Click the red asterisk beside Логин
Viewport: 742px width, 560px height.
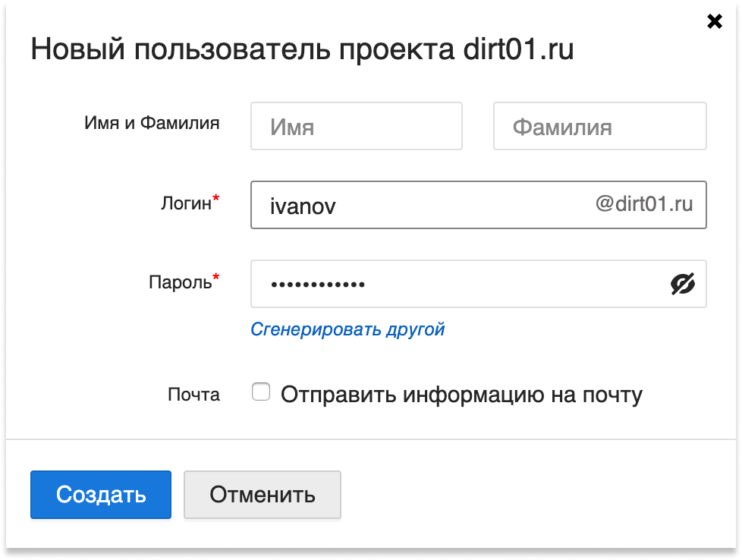point(216,199)
